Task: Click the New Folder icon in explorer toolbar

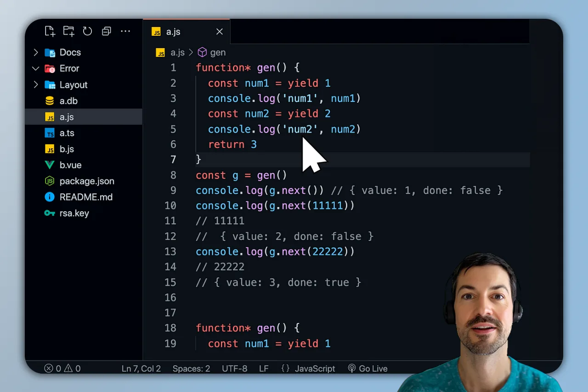Action: coord(68,31)
